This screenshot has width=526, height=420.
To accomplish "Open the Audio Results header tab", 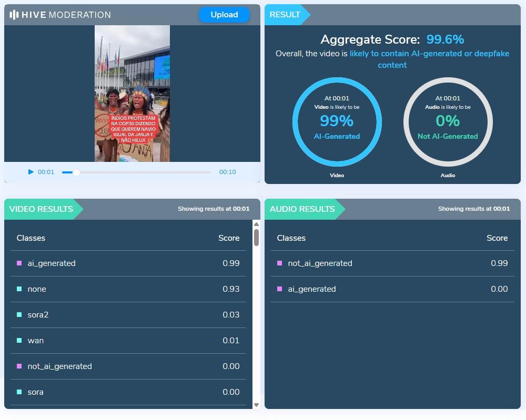I will coord(302,209).
